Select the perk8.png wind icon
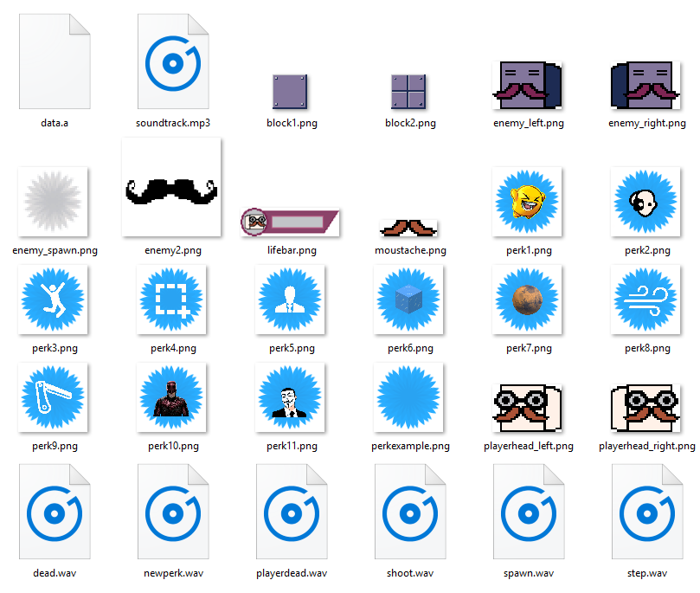700x593 pixels. click(645, 300)
